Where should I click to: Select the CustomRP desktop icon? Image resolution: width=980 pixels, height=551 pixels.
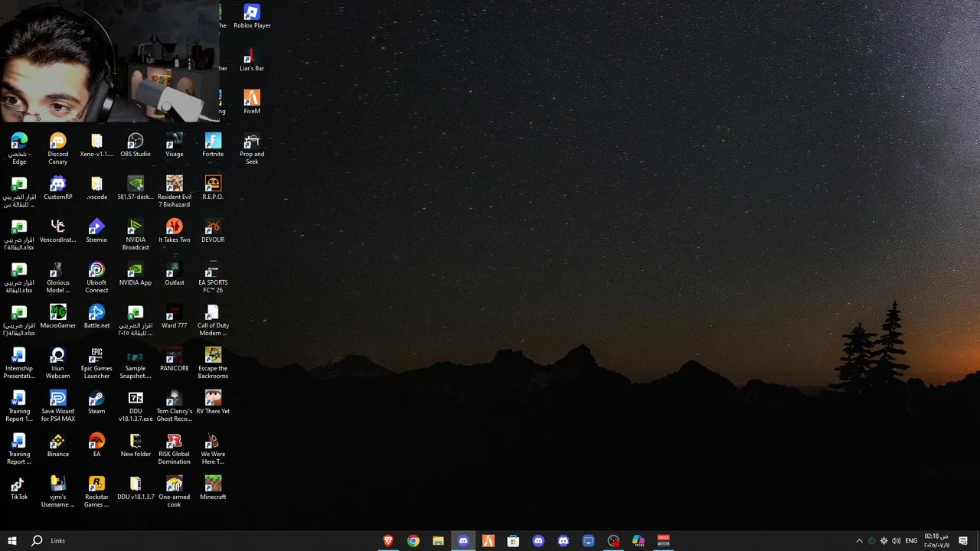[x=58, y=188]
